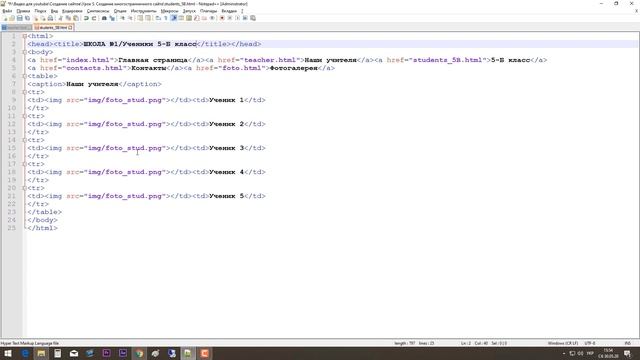Screen dimensions: 640x360
Task: Click the text Ученик 3 in line 15
Action: tap(227, 148)
